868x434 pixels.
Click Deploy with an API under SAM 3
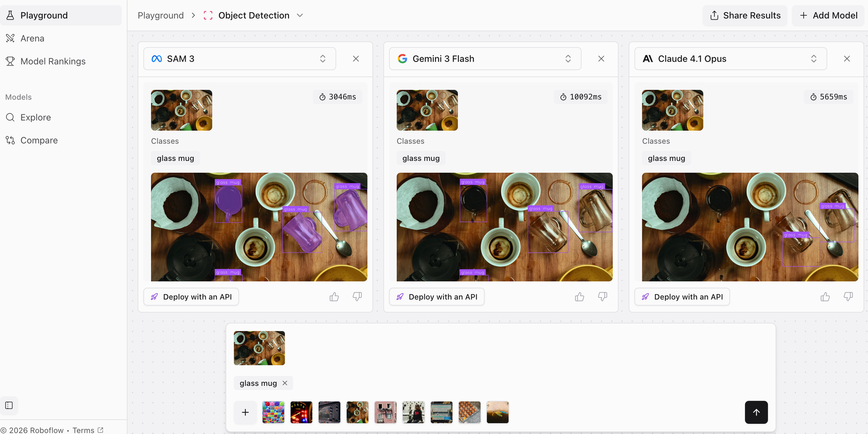tap(191, 297)
